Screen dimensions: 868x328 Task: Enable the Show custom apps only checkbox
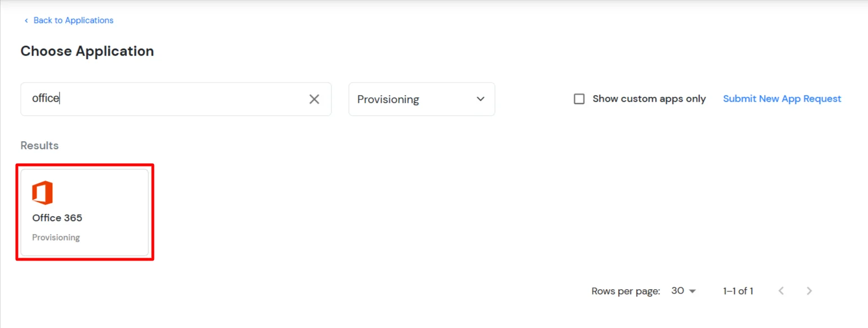click(x=579, y=98)
